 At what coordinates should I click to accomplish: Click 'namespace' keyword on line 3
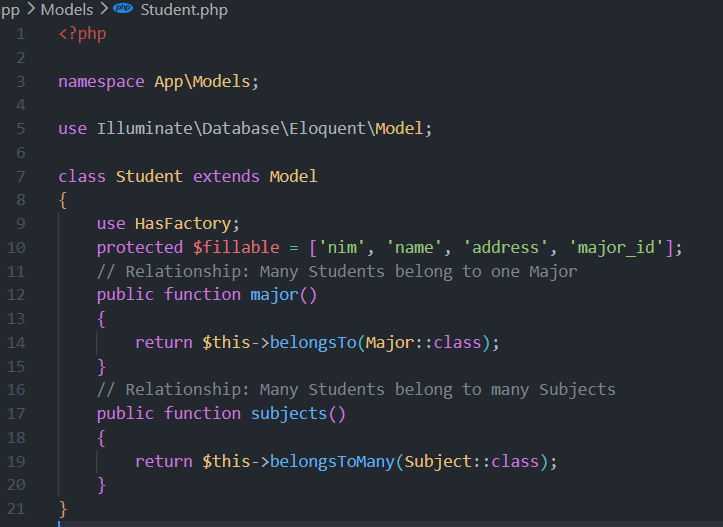(101, 82)
